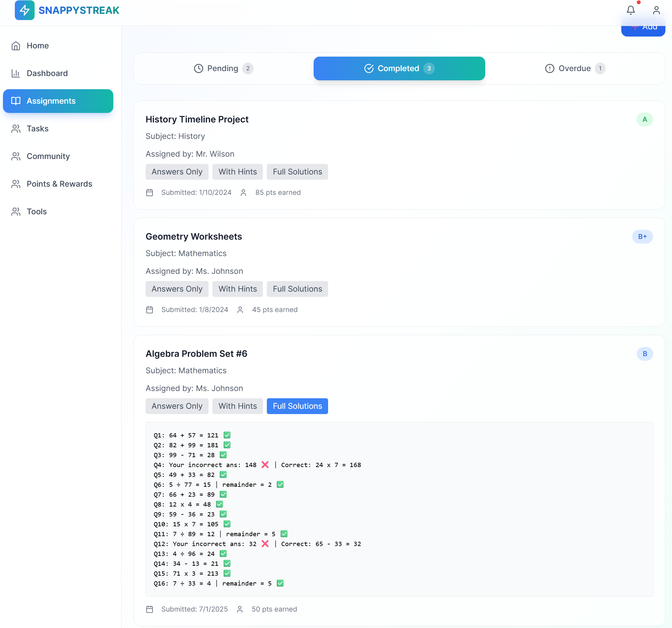Screen dimensions: 672x628
Task: Click the B+ grade badge
Action: tap(642, 237)
